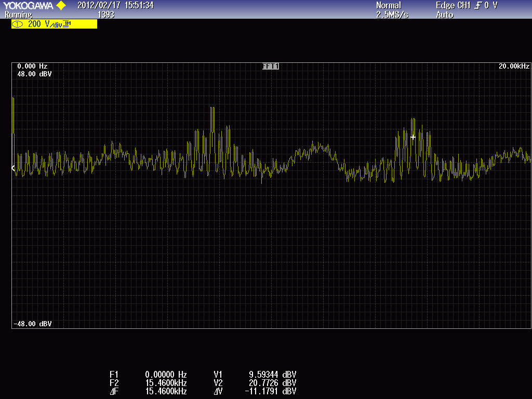Click the 20.00kHz end frequency label
The image size is (532, 399).
(514, 66)
